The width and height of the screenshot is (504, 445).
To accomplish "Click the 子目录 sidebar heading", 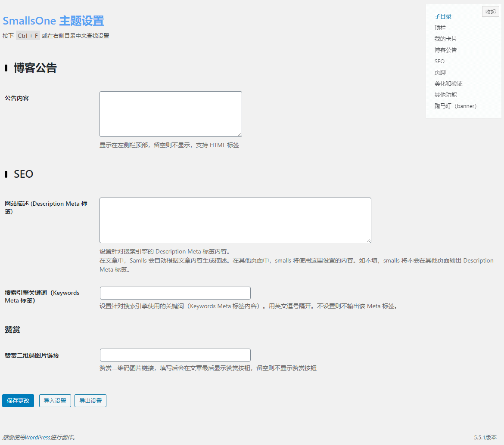I will click(443, 16).
